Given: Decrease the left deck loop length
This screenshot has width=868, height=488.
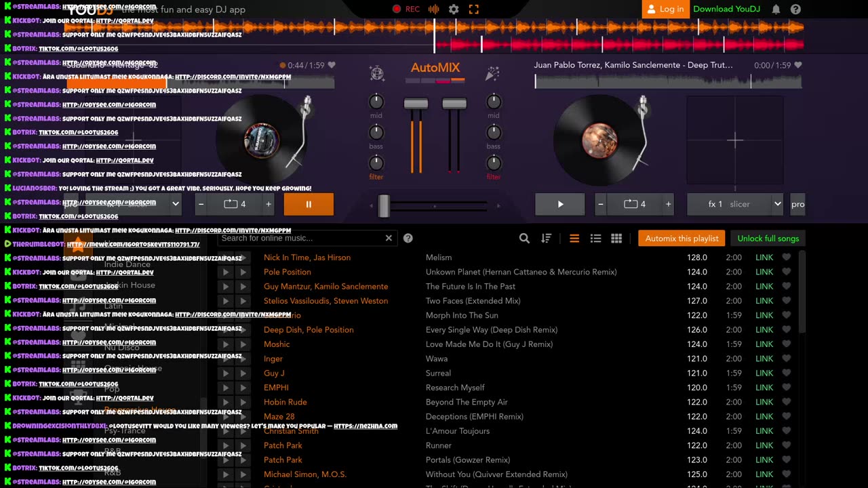Looking at the screenshot, I should [x=201, y=204].
